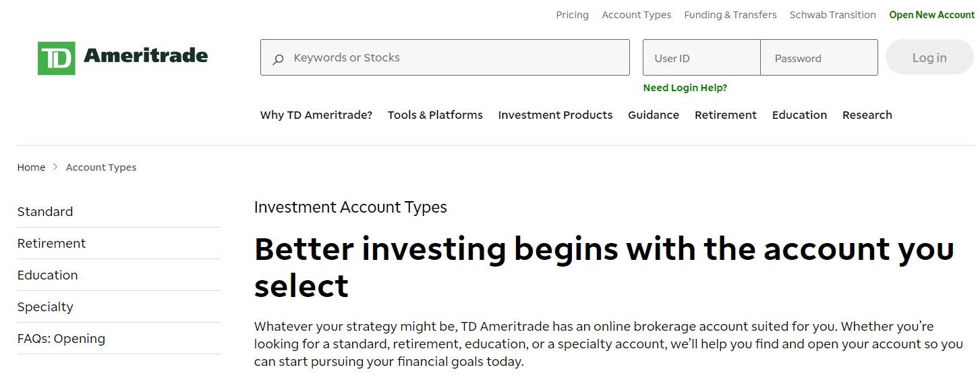Open the Guidance menu
This screenshot has width=980, height=376.
653,115
